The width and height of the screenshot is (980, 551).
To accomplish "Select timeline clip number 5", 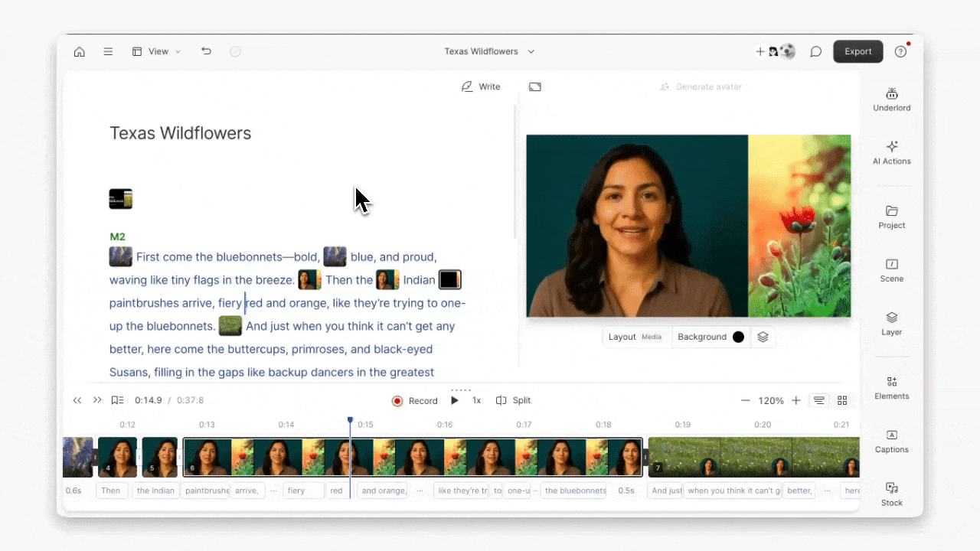I will coord(159,457).
